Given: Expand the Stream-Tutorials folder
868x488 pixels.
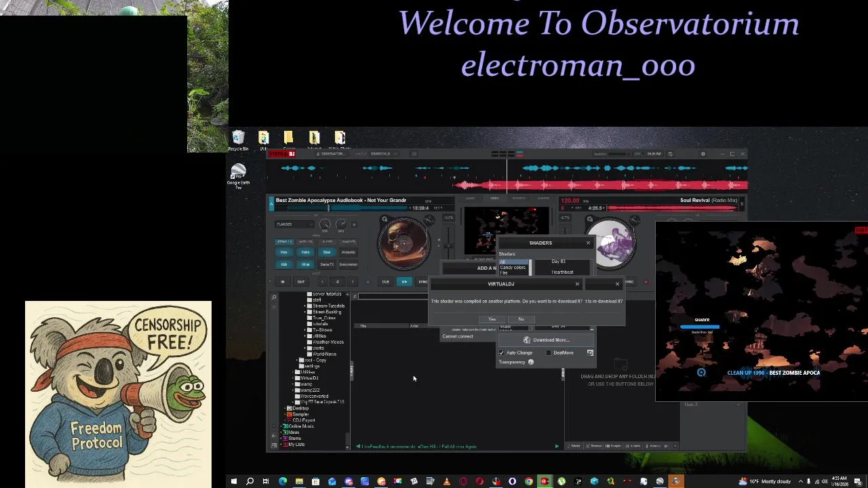Looking at the screenshot, I should point(305,306).
